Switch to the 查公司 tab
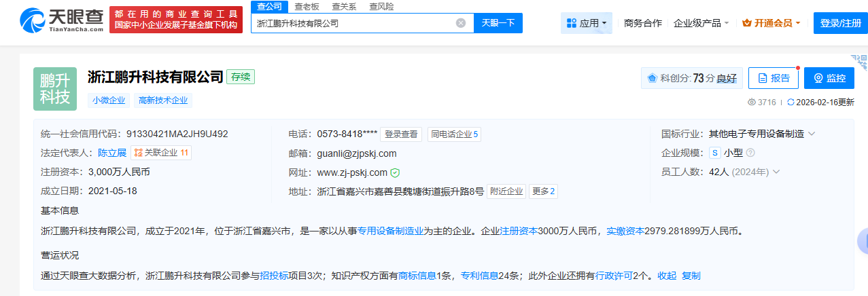The image size is (868, 296). [x=269, y=6]
